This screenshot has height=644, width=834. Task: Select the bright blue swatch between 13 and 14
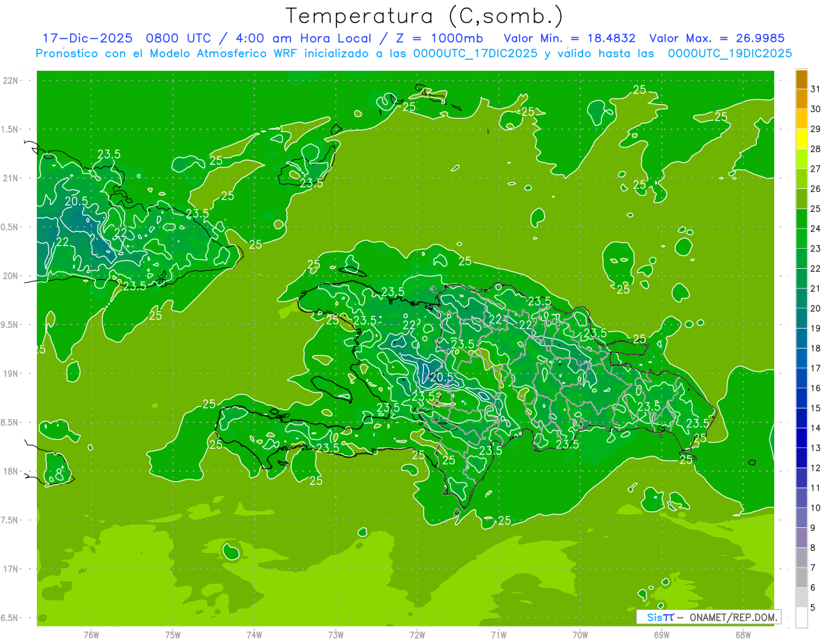(x=801, y=438)
